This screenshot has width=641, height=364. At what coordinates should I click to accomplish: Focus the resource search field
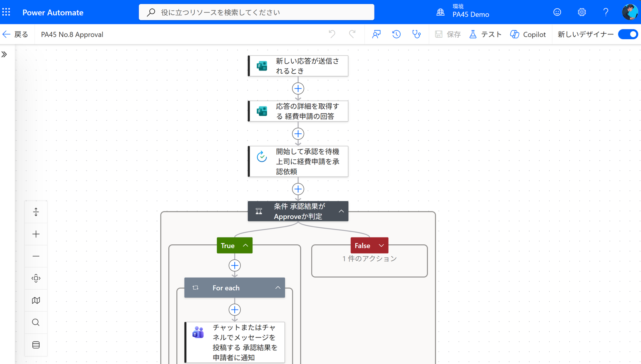pyautogui.click(x=256, y=12)
